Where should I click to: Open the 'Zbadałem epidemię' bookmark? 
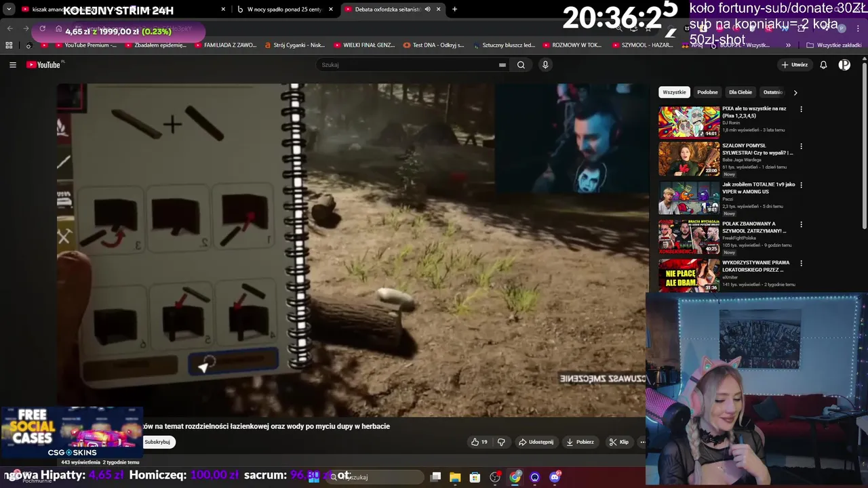pyautogui.click(x=155, y=45)
